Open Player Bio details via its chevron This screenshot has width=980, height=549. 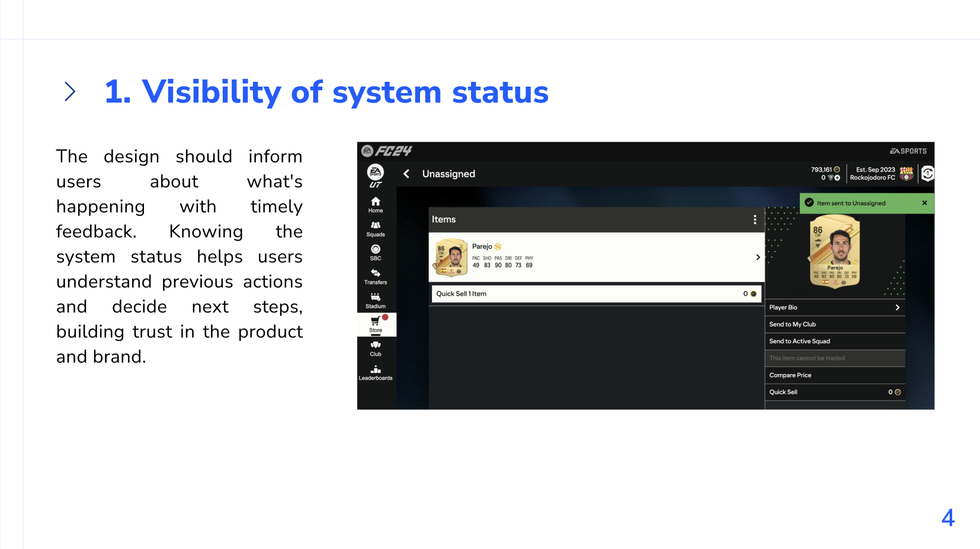[897, 307]
